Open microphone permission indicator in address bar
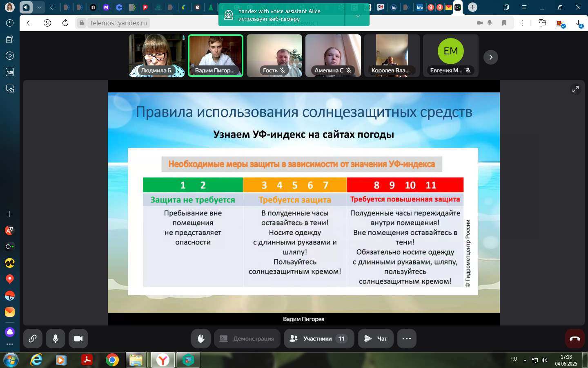Viewport: 588px width, 368px height. [x=490, y=23]
